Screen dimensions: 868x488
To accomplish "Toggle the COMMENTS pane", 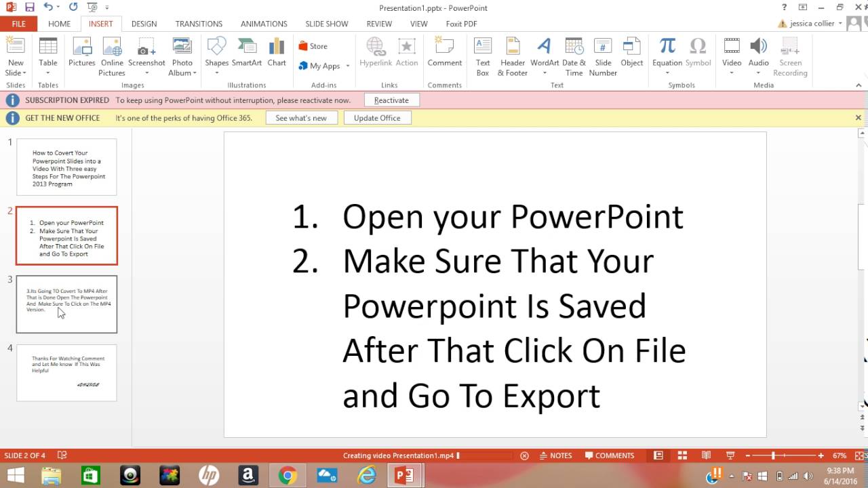I will [x=610, y=455].
